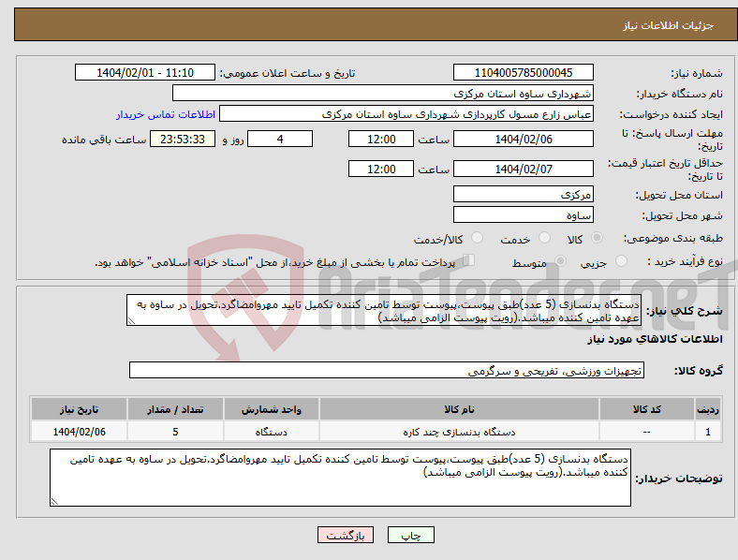Image resolution: width=738 pixels, height=560 pixels.
Task: Click the واحد شمارش column header
Action: tap(272, 409)
